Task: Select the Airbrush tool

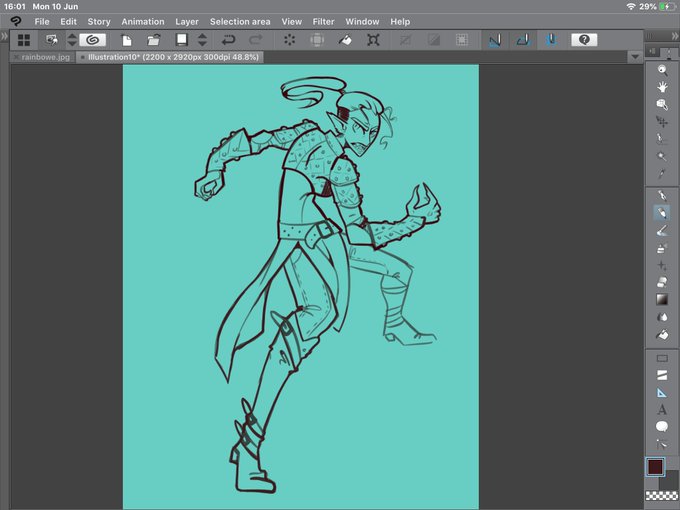Action: point(662,248)
